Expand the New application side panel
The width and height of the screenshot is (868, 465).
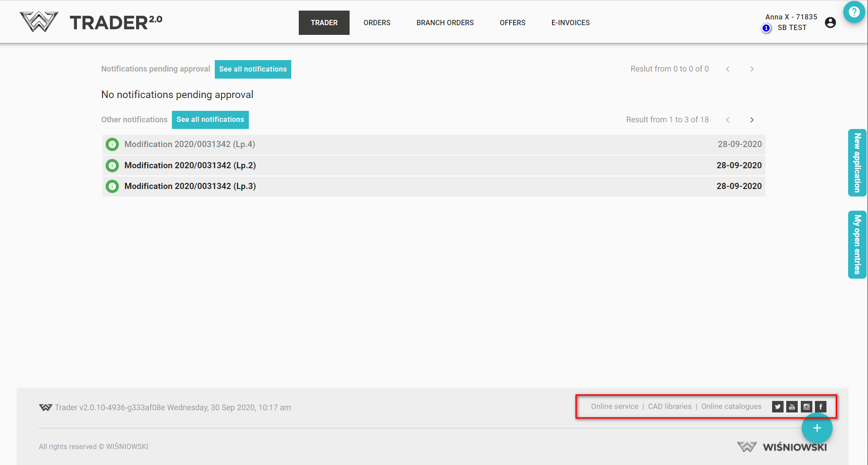coord(857,163)
